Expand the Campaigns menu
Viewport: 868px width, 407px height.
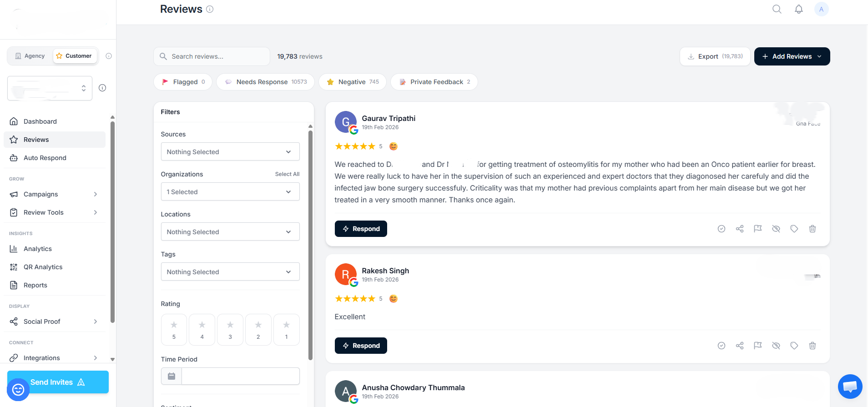(x=55, y=194)
